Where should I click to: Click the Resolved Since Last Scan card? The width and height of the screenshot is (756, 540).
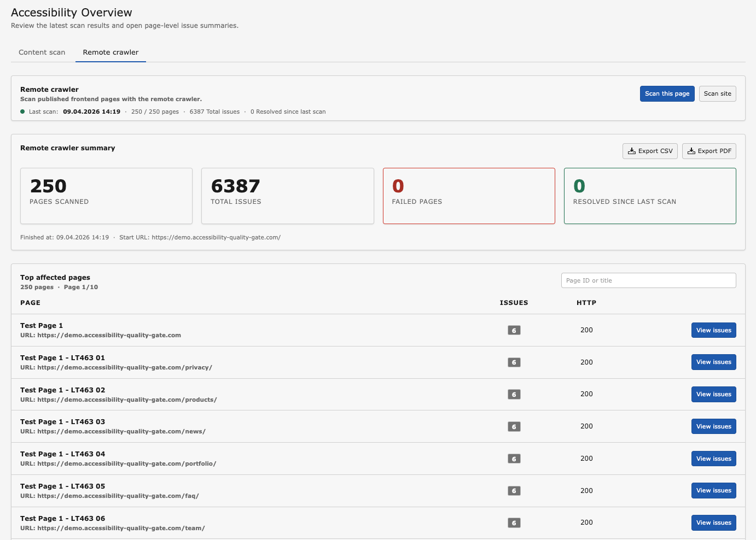pyautogui.click(x=650, y=196)
